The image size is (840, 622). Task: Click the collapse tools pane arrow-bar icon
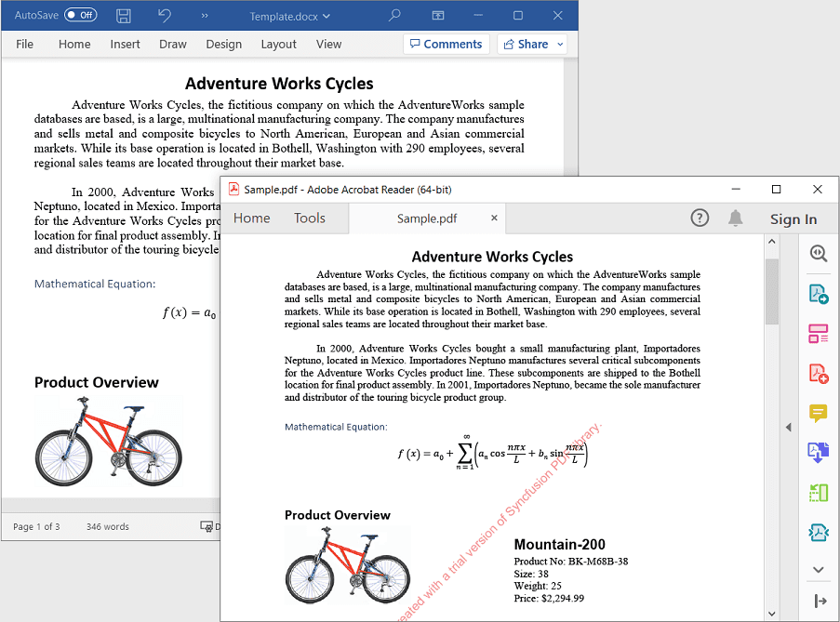click(820, 602)
